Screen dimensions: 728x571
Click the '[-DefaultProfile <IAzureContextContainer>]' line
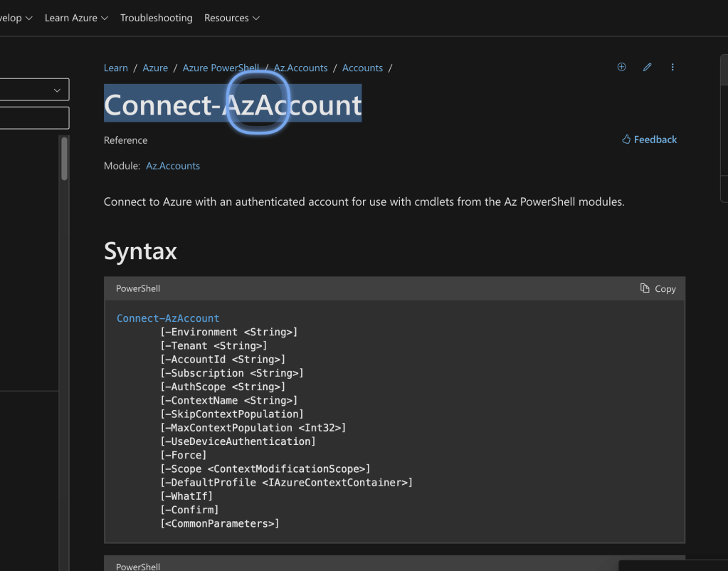[x=287, y=483]
